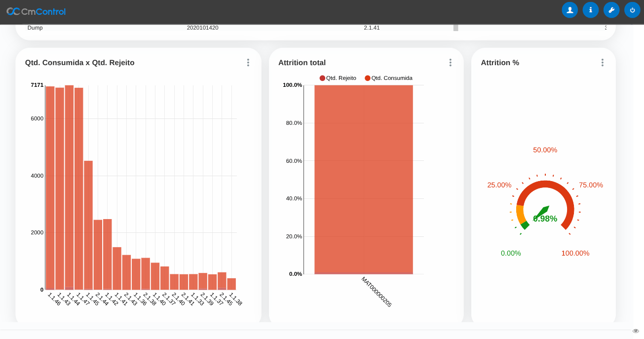Open the wrench settings icon
This screenshot has height=339, width=644.
611,10
